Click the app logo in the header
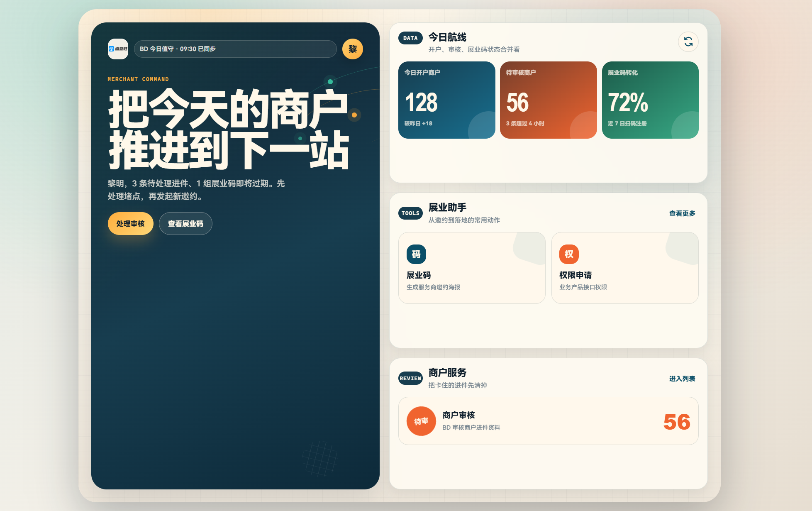Image resolution: width=812 pixels, height=511 pixels. coord(118,49)
